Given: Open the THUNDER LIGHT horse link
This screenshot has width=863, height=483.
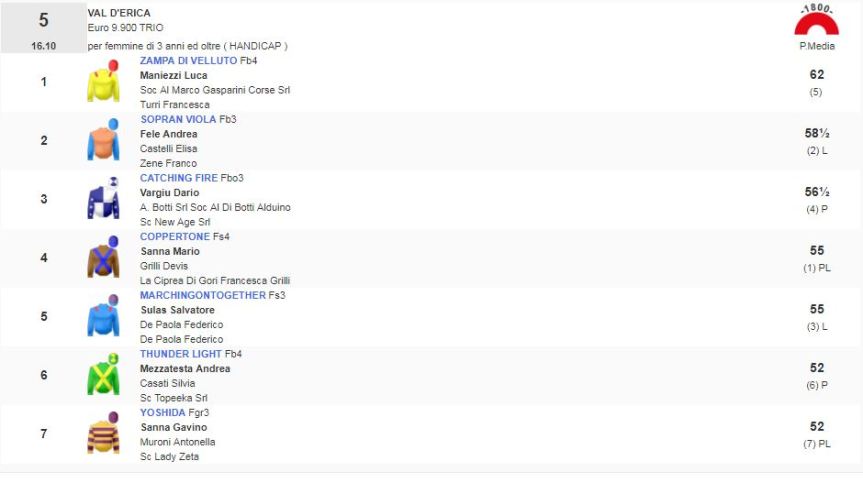Looking at the screenshot, I should pos(181,354).
